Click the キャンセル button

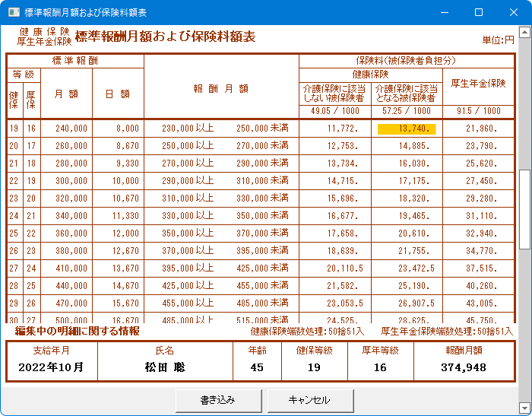pos(310,400)
